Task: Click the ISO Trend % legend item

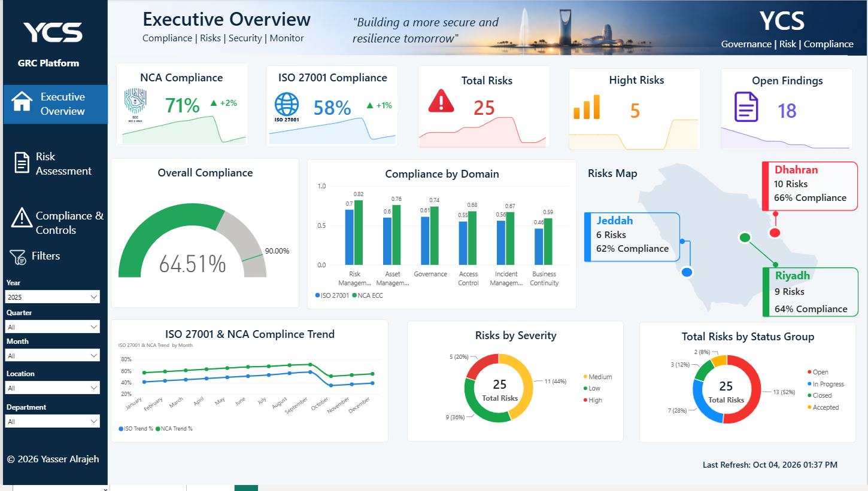Action: [x=136, y=429]
